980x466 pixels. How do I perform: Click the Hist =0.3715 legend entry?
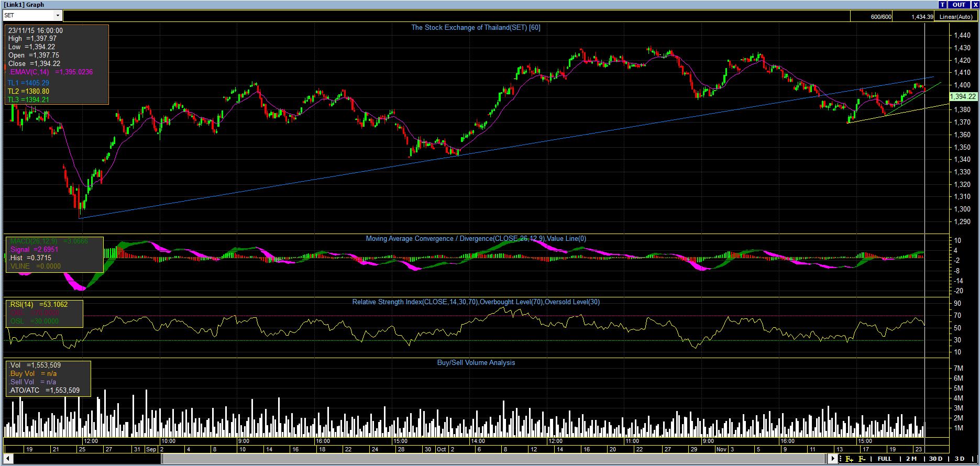(x=30, y=258)
